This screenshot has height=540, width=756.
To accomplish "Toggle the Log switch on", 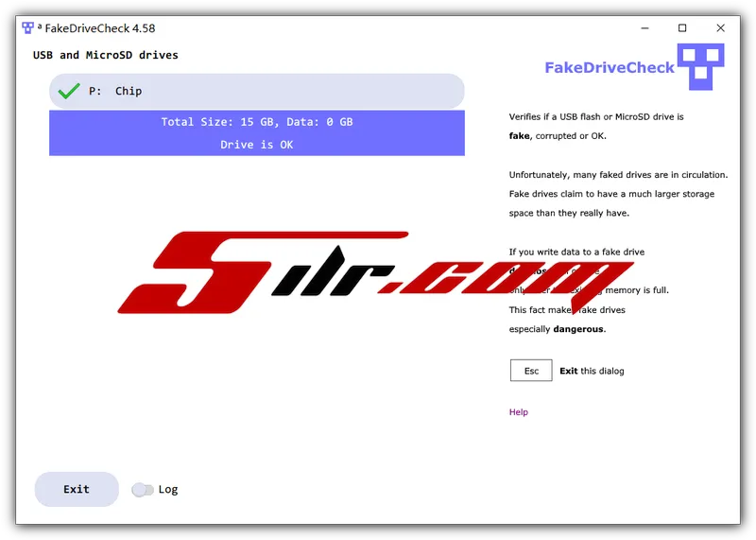I will [143, 489].
